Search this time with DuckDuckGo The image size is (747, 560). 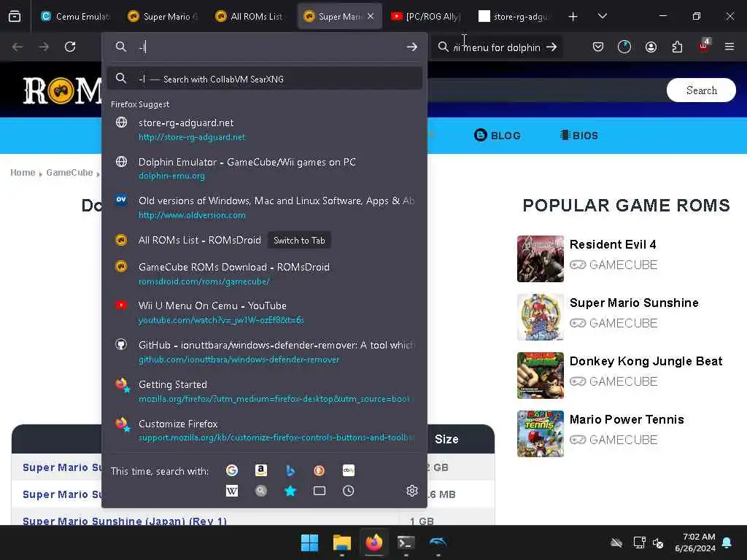coord(320,470)
